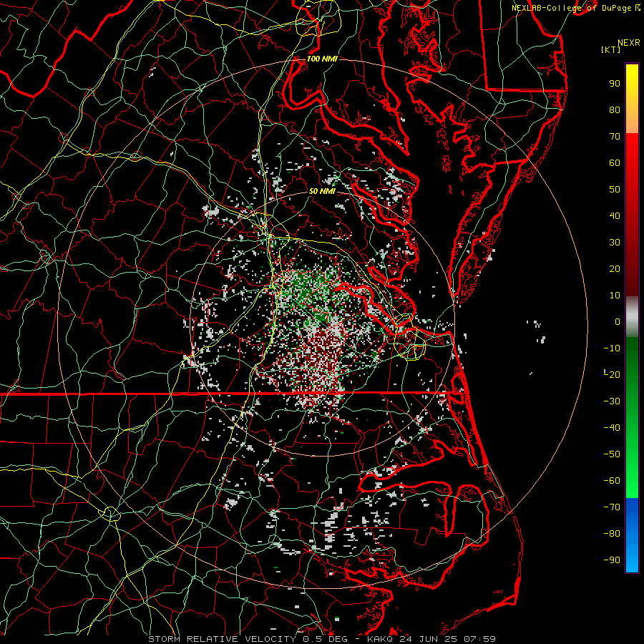Click the 20 value on velocity scale

click(615, 269)
